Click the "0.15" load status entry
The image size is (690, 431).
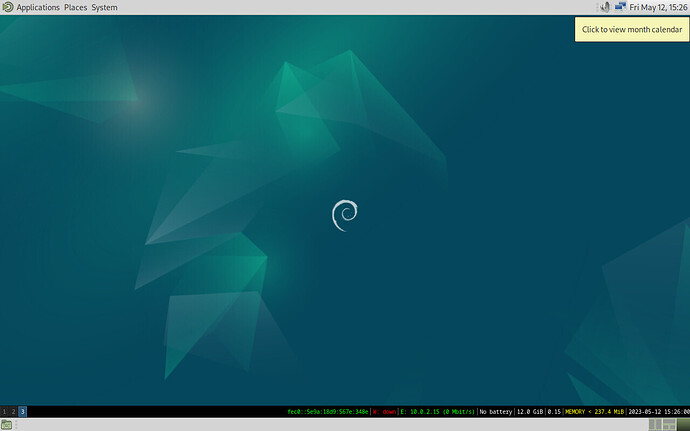(x=554, y=412)
